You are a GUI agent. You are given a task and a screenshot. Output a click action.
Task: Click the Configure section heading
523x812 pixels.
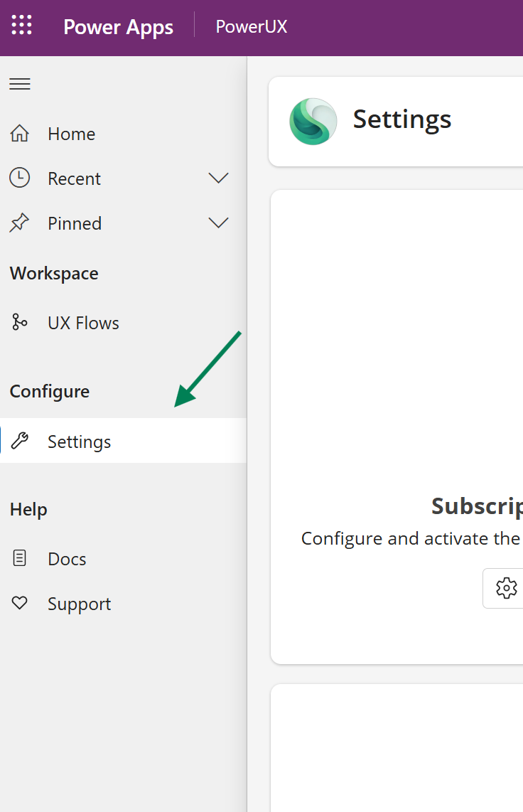click(x=50, y=392)
